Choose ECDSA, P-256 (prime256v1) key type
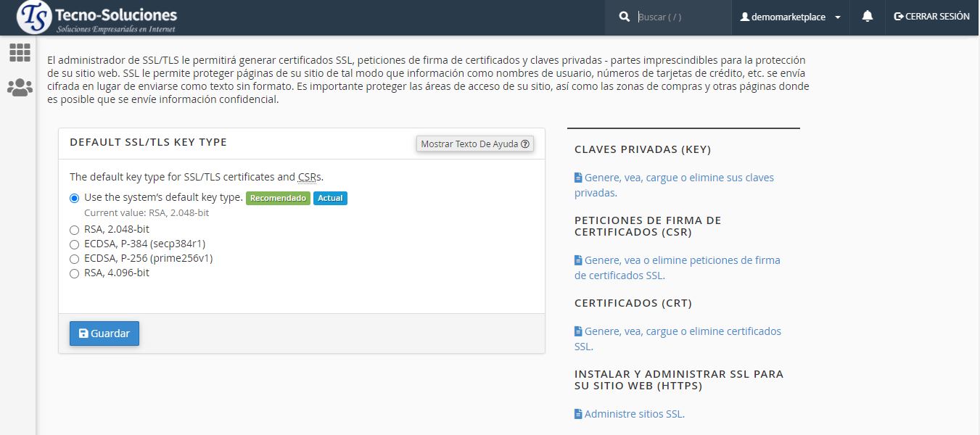980x435 pixels. [75, 259]
